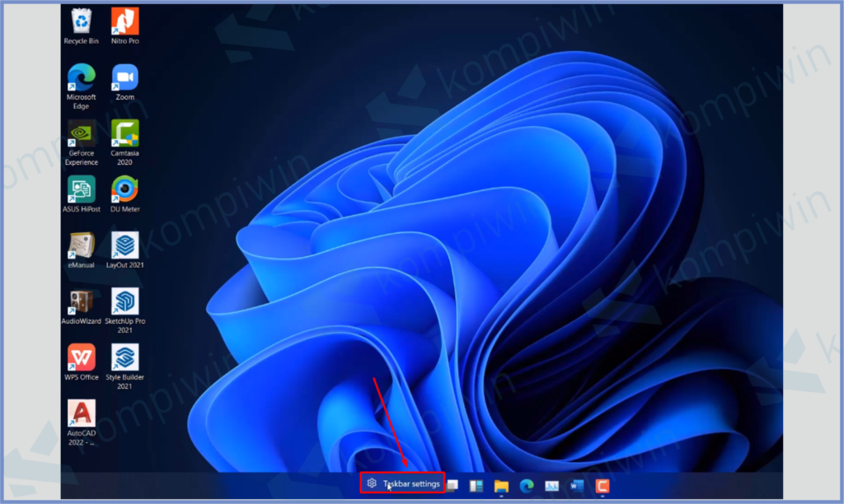Click the AudioWizard desktop icon
The height and width of the screenshot is (504, 844).
click(x=81, y=301)
